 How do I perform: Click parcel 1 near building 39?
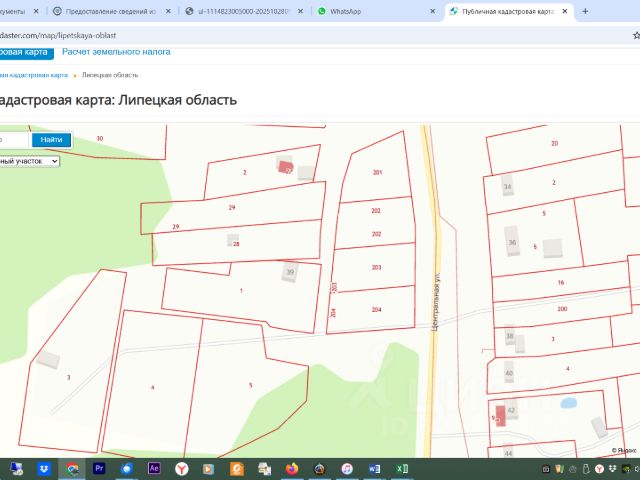pos(241,291)
